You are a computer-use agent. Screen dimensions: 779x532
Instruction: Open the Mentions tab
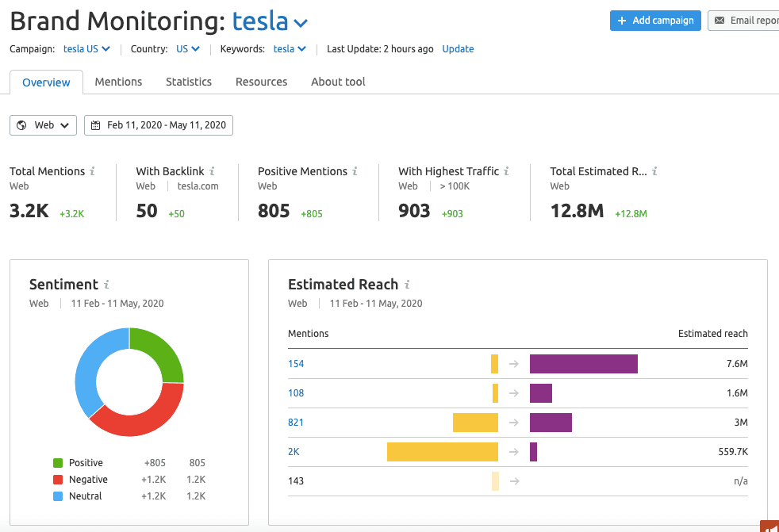118,82
